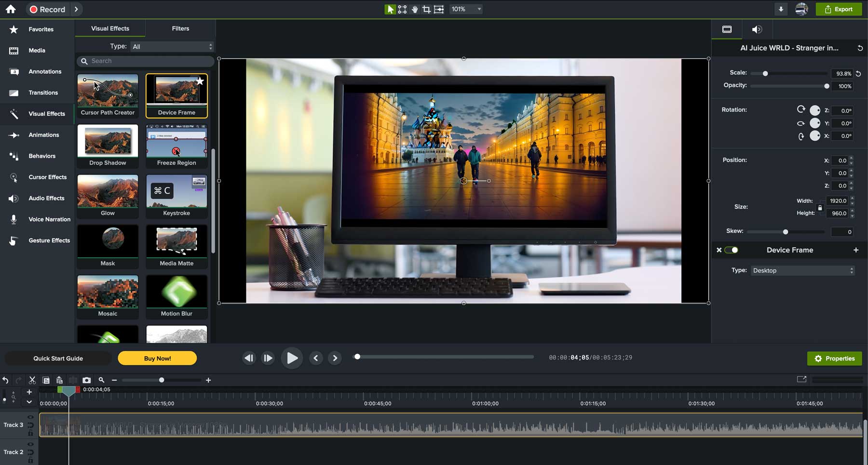Screen dimensions: 868x465
Task: Toggle the lock on Track 3
Action: [30, 433]
